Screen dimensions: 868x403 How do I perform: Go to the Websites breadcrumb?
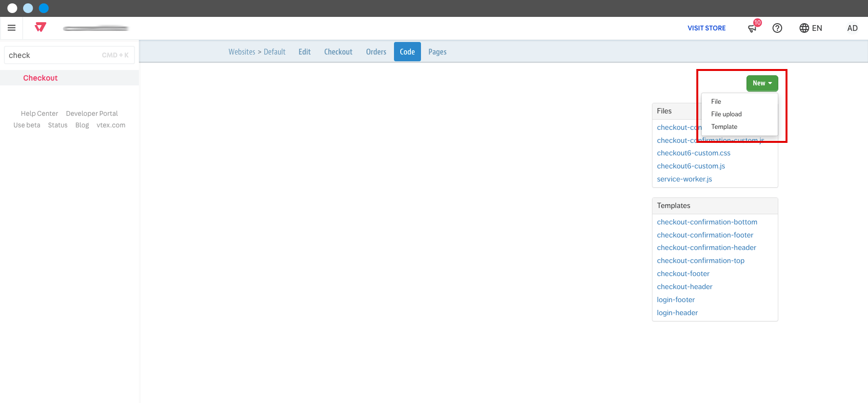pos(242,52)
